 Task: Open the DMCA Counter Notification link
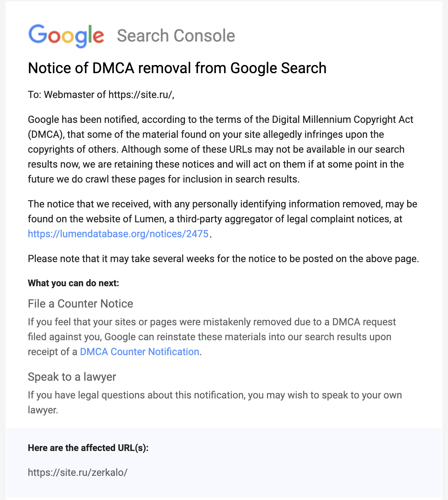[139, 352]
